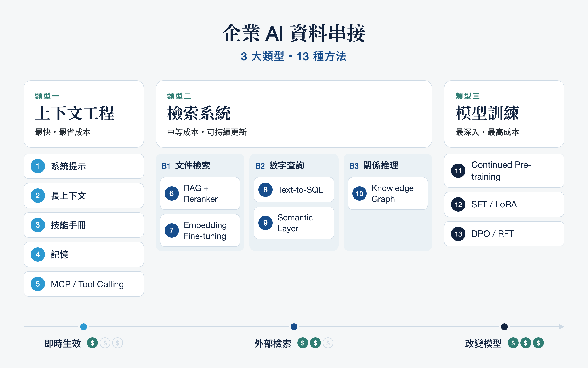Click the number 9 badge beside Semantic Layer

click(x=265, y=223)
